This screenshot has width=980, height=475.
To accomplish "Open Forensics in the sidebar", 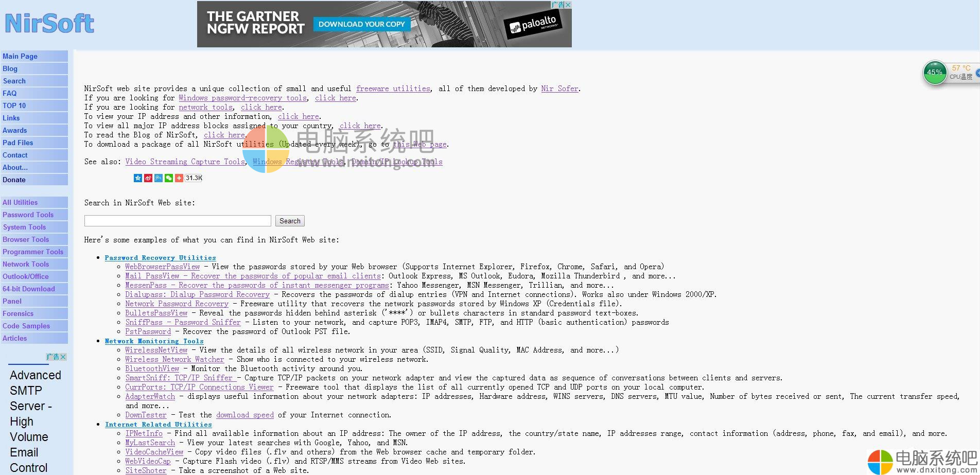I will [x=34, y=313].
